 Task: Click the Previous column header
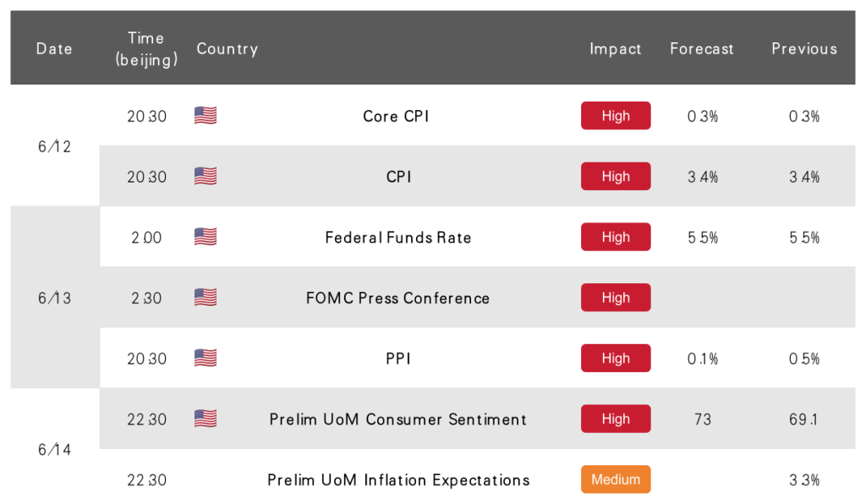click(804, 48)
